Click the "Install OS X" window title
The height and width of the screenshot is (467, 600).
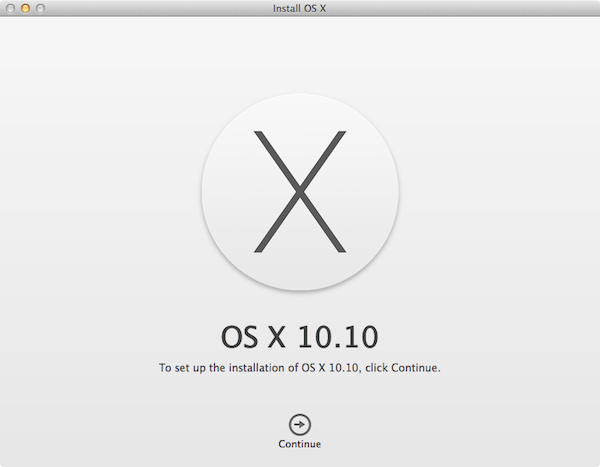click(299, 8)
